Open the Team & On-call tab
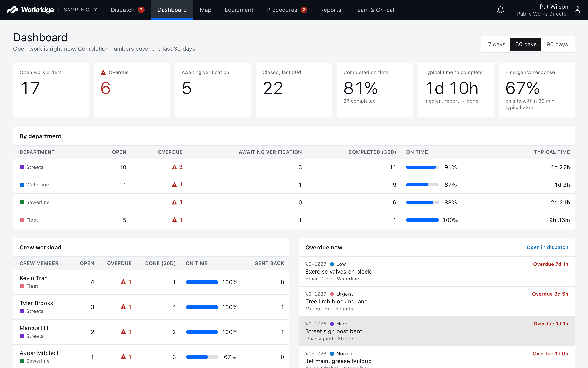Screen dimensions: 588x368 pos(375,10)
